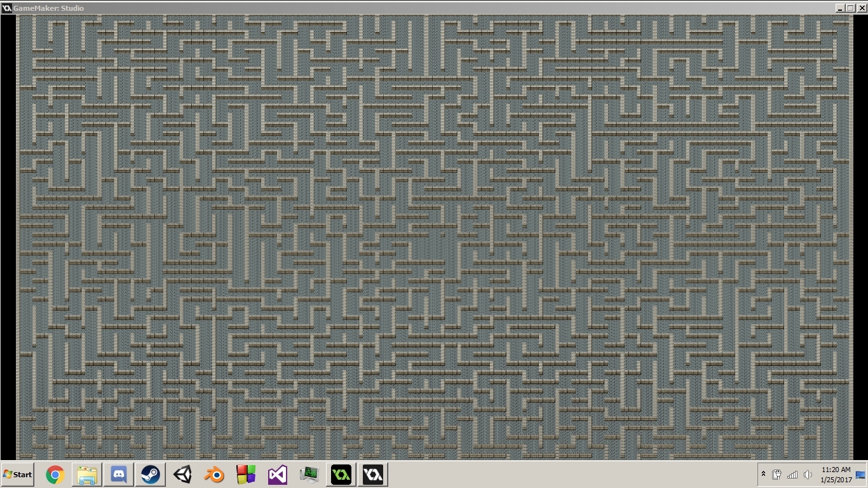Screen dimensions: 868x488
Task: Launch Unity from the taskbar
Action: click(x=182, y=474)
